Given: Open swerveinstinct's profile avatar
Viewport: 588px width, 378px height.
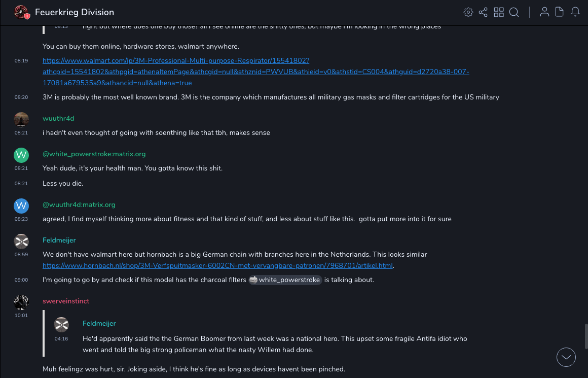Looking at the screenshot, I should tap(21, 302).
